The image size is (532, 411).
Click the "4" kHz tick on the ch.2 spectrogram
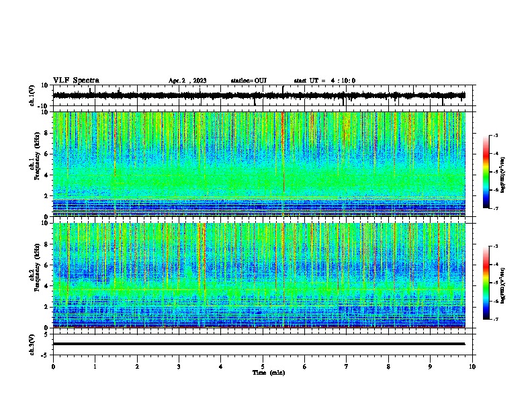pos(46,287)
